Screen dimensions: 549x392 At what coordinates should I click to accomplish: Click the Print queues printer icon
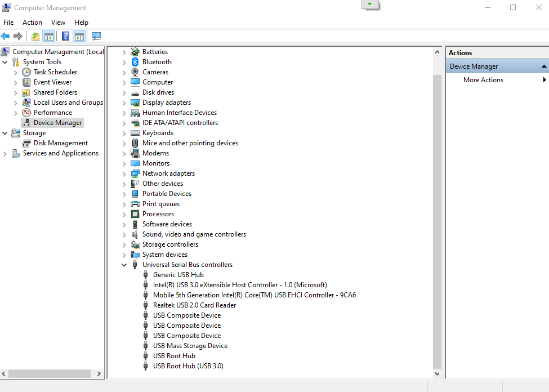tap(135, 204)
